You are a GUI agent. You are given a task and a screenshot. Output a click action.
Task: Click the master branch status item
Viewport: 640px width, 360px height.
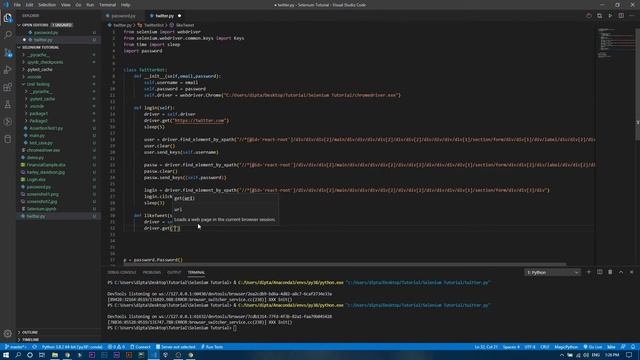[16, 347]
